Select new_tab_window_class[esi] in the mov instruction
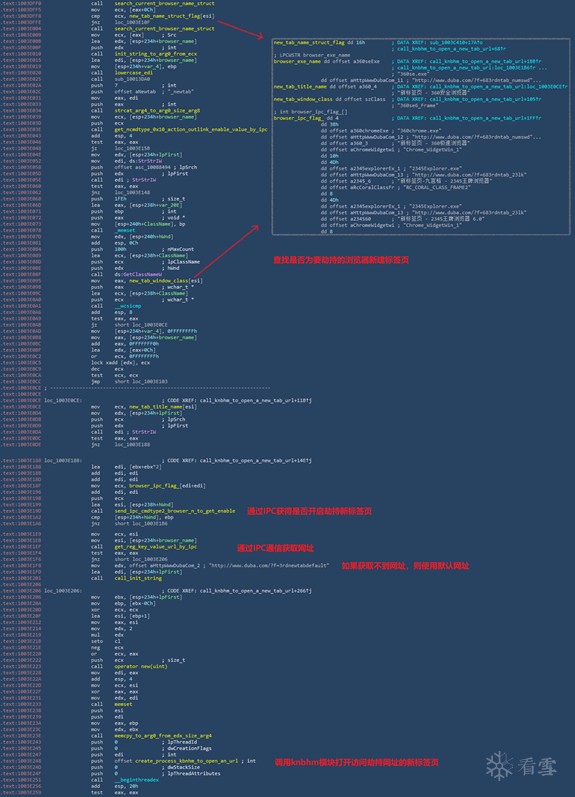The image size is (575, 797). [x=166, y=281]
